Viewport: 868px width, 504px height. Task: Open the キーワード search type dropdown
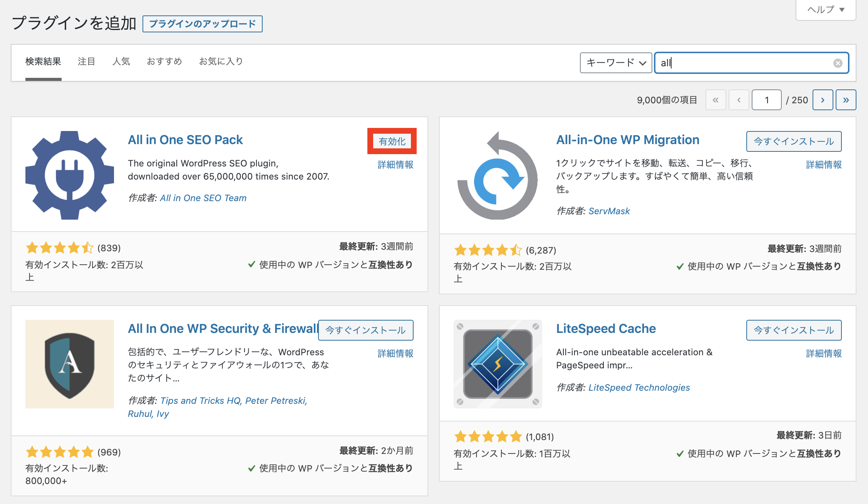click(616, 63)
